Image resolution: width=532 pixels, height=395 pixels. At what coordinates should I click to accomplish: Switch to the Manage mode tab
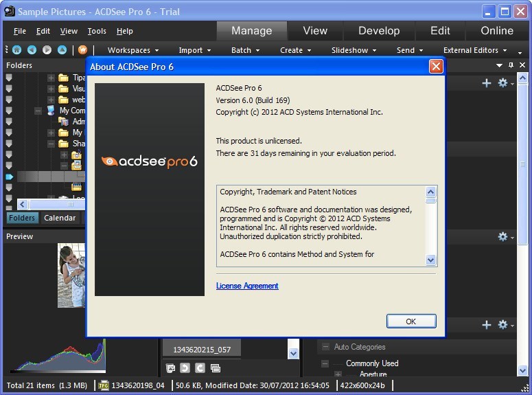pos(252,30)
